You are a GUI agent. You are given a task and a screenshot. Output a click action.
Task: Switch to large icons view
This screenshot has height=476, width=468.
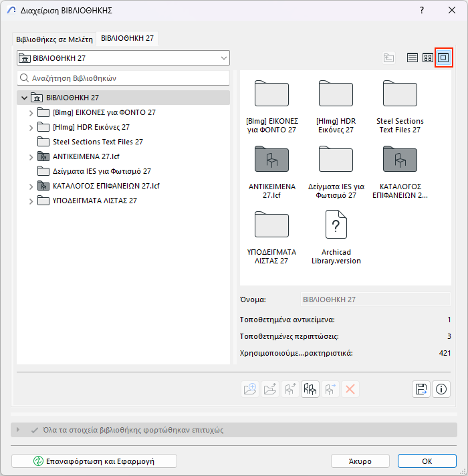coord(443,57)
